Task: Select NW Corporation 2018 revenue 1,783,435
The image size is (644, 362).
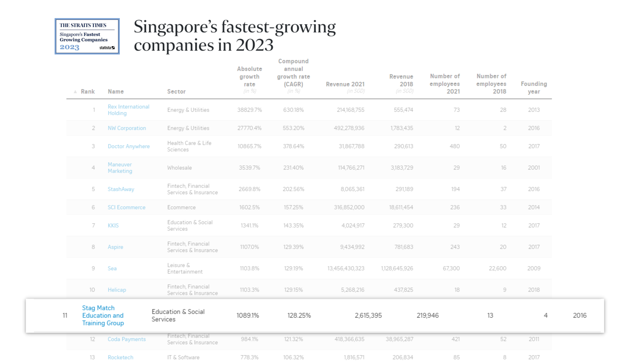Action: pos(402,128)
